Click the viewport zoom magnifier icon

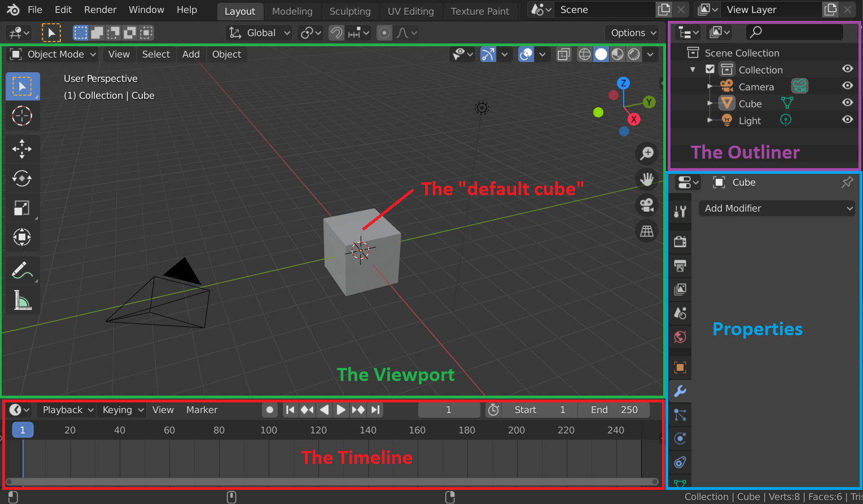[647, 153]
